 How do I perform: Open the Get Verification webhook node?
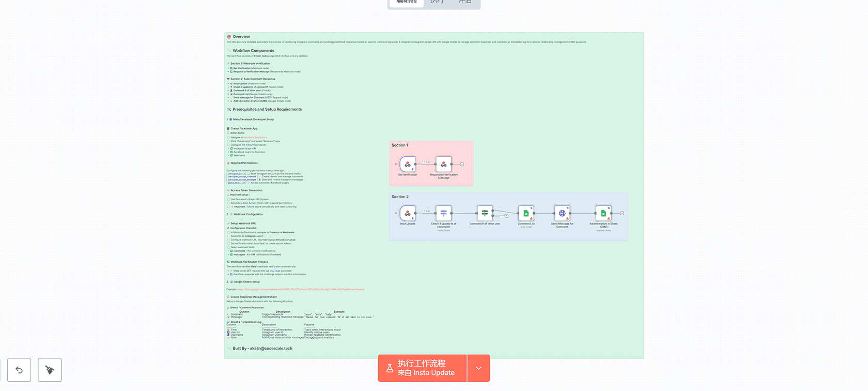(x=407, y=164)
